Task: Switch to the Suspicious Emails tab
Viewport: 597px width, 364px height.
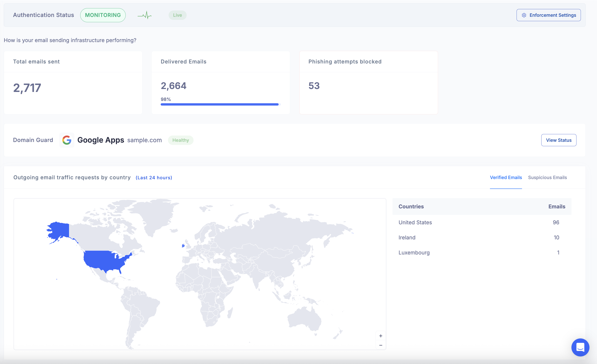Action: [x=547, y=178]
